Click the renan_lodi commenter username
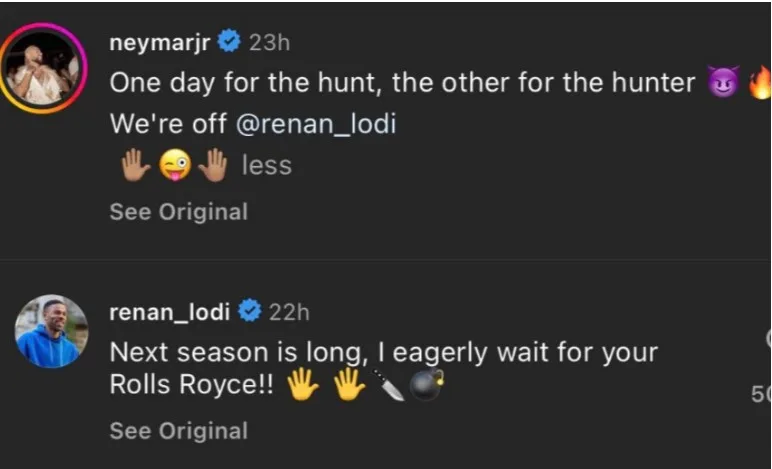 (169, 312)
